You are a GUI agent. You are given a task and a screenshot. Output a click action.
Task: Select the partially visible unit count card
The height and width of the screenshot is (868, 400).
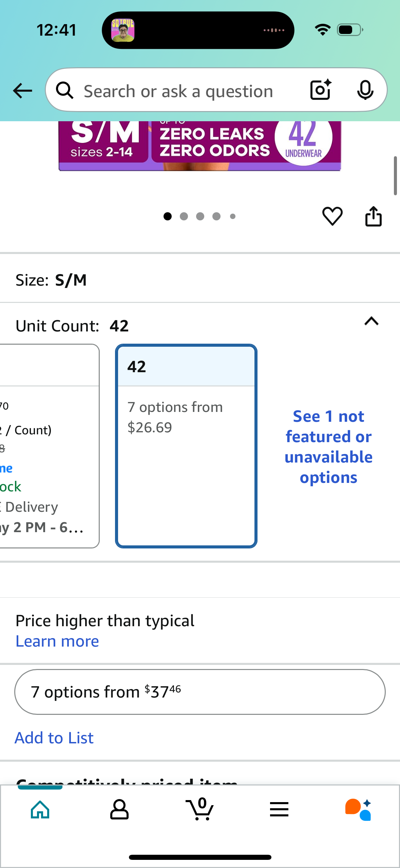pyautogui.click(x=50, y=446)
